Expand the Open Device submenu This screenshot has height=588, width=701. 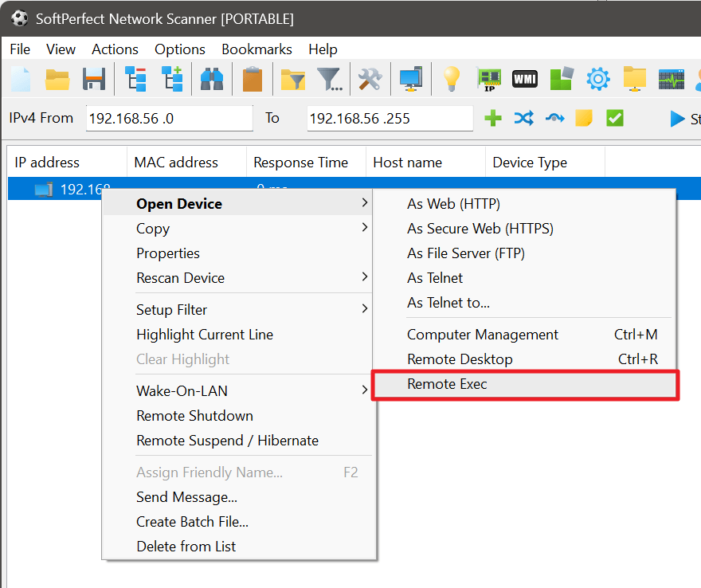pyautogui.click(x=238, y=204)
